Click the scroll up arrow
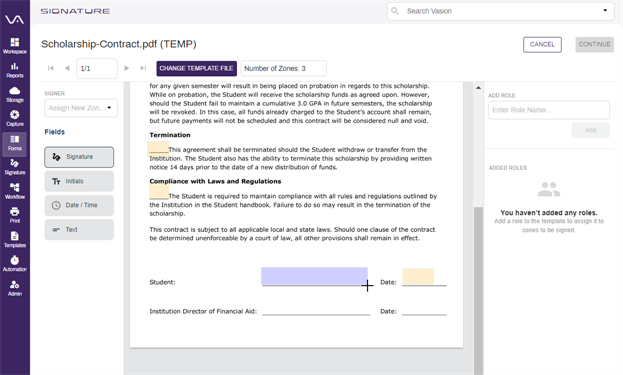The height and width of the screenshot is (375, 623). (478, 88)
